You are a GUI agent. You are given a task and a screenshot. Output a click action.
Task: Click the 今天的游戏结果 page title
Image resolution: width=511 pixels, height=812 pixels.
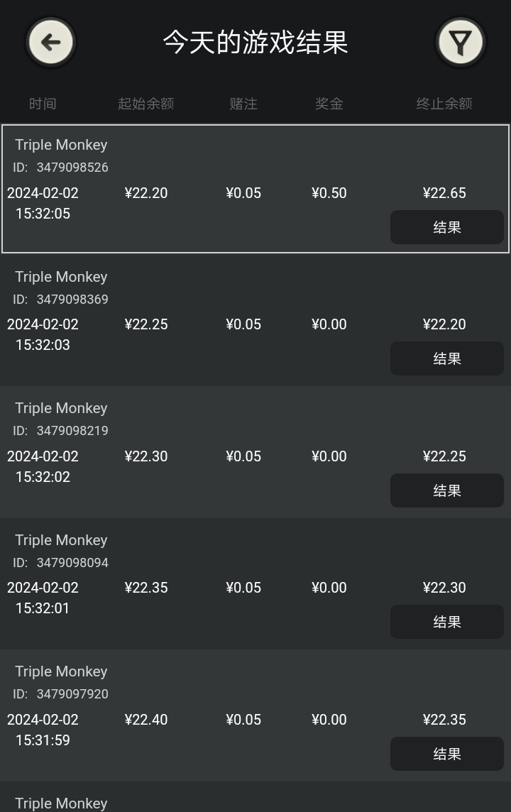(x=255, y=43)
